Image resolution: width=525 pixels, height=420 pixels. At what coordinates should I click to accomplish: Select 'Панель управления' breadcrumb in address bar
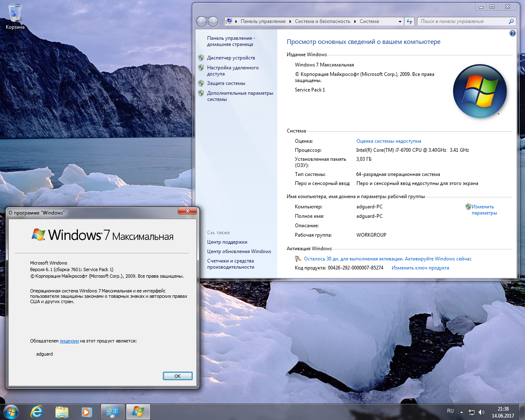click(x=263, y=21)
